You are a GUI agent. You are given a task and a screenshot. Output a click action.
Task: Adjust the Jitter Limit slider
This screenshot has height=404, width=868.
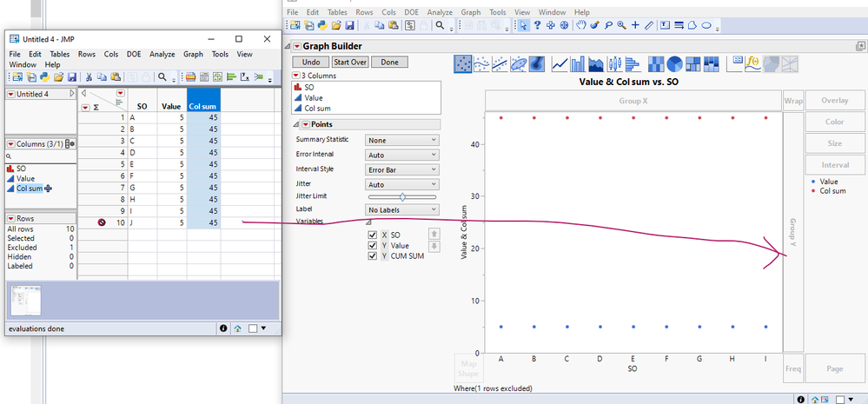tap(402, 197)
